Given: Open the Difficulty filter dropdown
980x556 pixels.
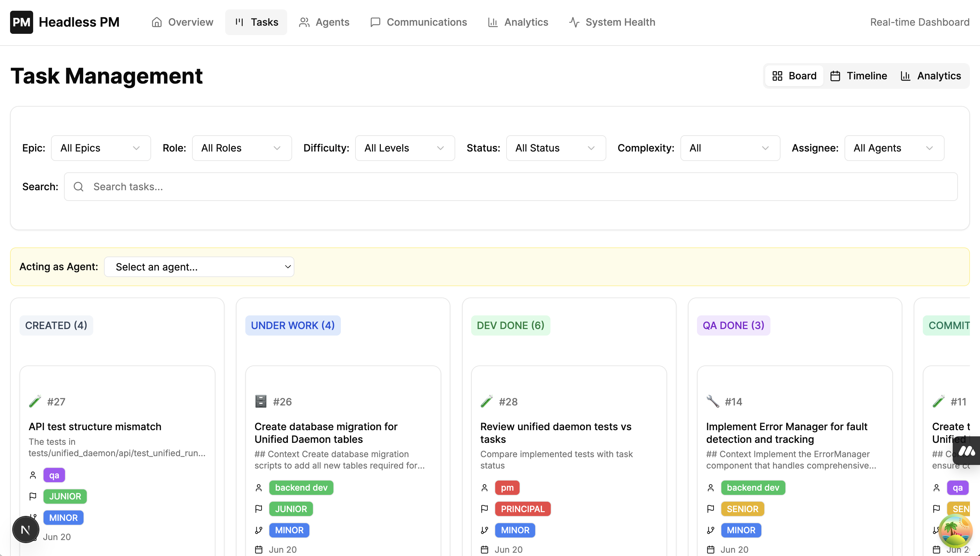Looking at the screenshot, I should 405,148.
